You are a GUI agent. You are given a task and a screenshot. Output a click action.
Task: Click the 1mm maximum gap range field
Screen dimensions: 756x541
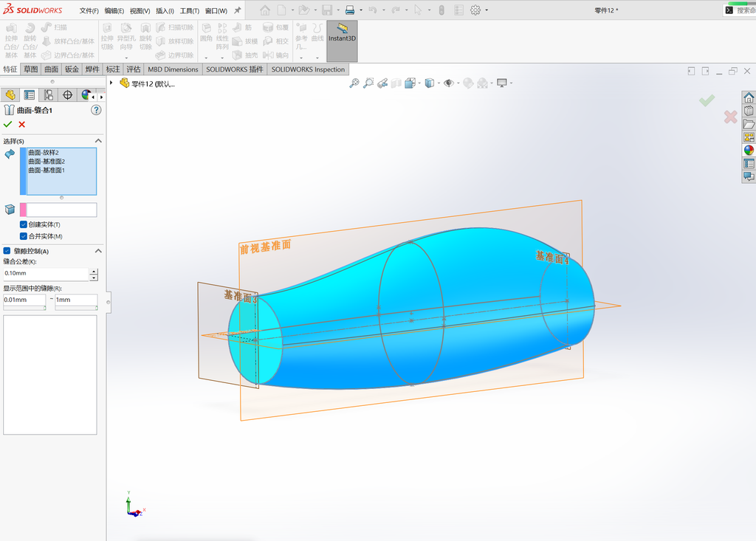click(x=76, y=300)
